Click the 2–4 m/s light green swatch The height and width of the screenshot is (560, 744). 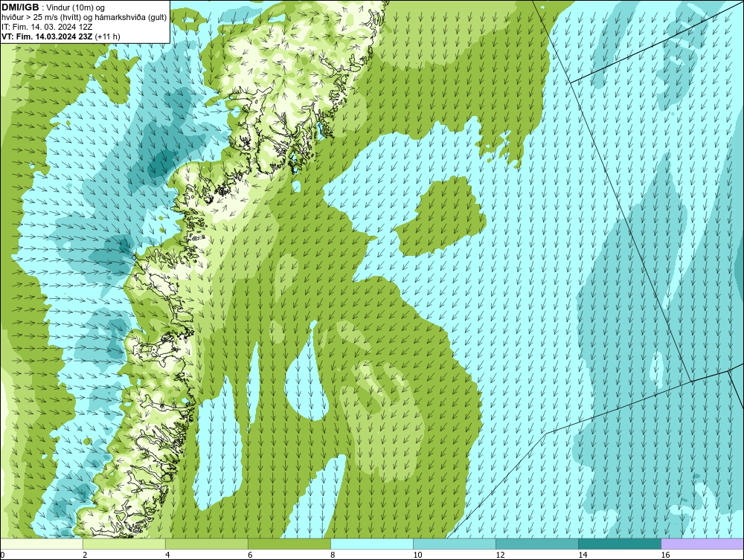pyautogui.click(x=124, y=544)
